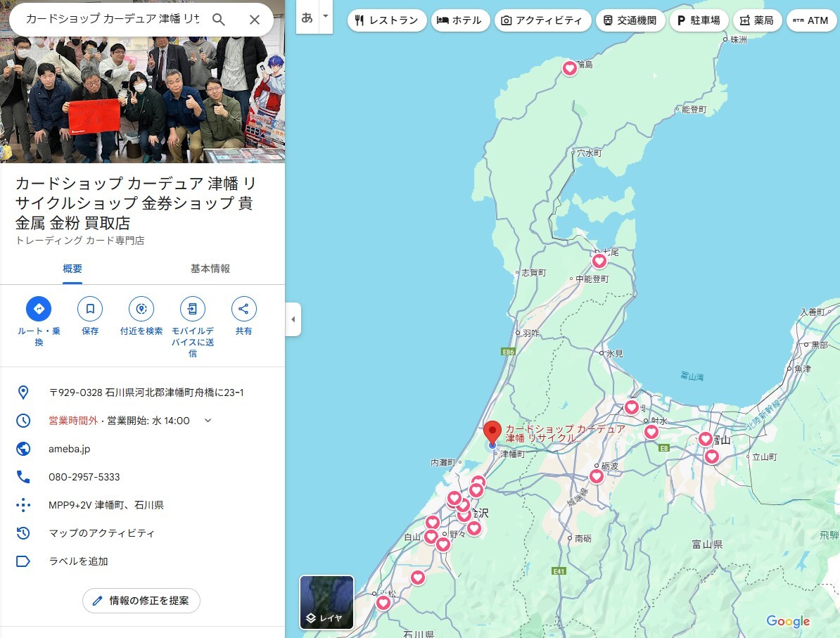Click the トレーディング カード専門店 category text
The height and width of the screenshot is (638, 840).
(79, 241)
